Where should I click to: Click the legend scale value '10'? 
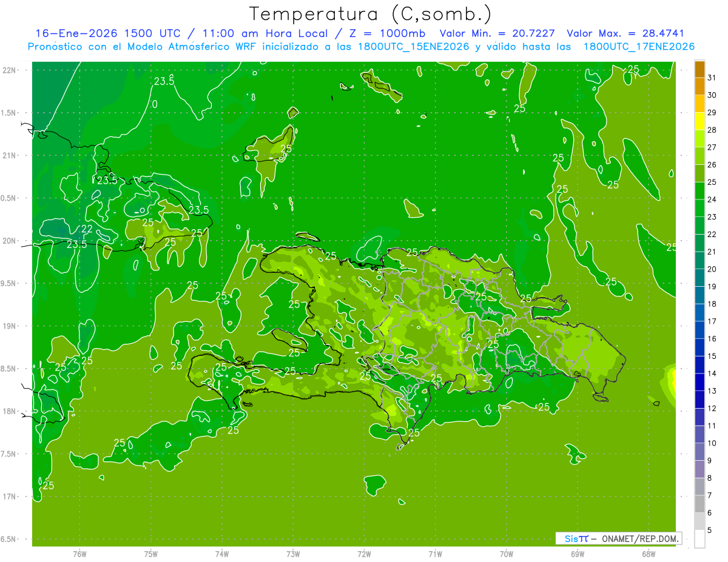pos(712,443)
